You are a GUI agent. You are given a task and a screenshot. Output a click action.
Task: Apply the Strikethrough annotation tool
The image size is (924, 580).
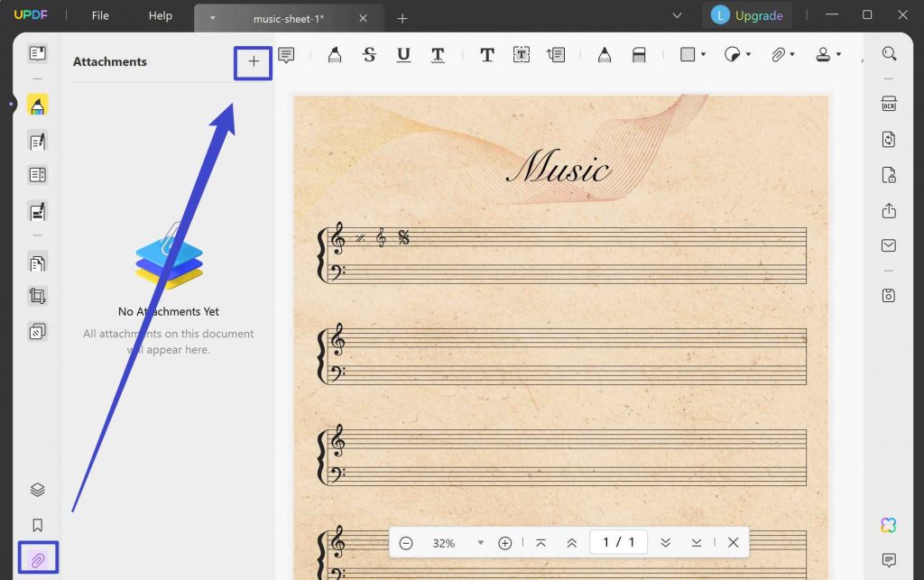click(x=369, y=54)
